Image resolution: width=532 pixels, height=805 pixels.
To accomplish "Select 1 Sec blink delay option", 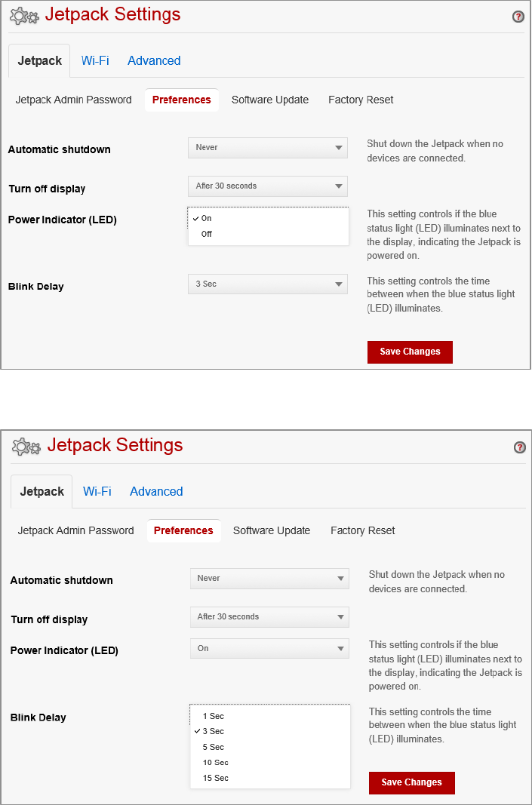I will pyautogui.click(x=213, y=716).
